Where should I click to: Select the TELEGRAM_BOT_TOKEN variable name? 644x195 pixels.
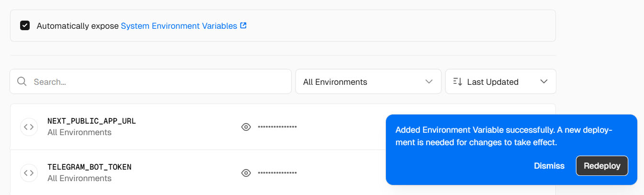[89, 167]
